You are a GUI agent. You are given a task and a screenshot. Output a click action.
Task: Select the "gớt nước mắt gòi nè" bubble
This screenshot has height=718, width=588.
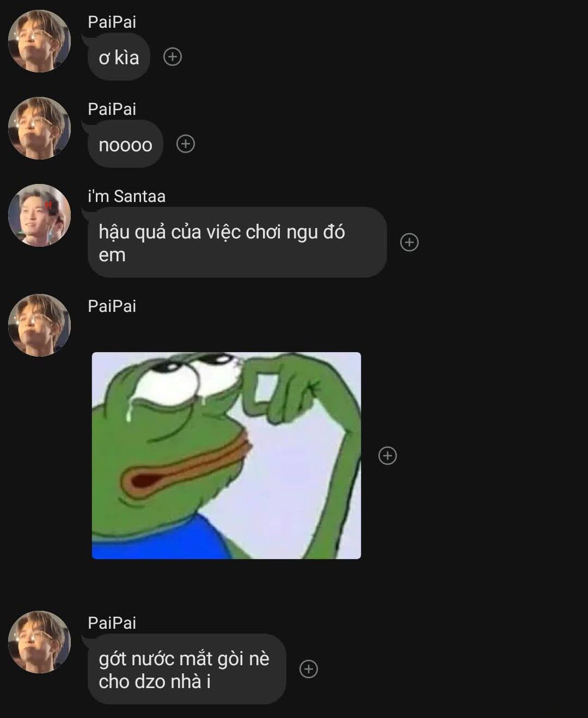click(187, 669)
